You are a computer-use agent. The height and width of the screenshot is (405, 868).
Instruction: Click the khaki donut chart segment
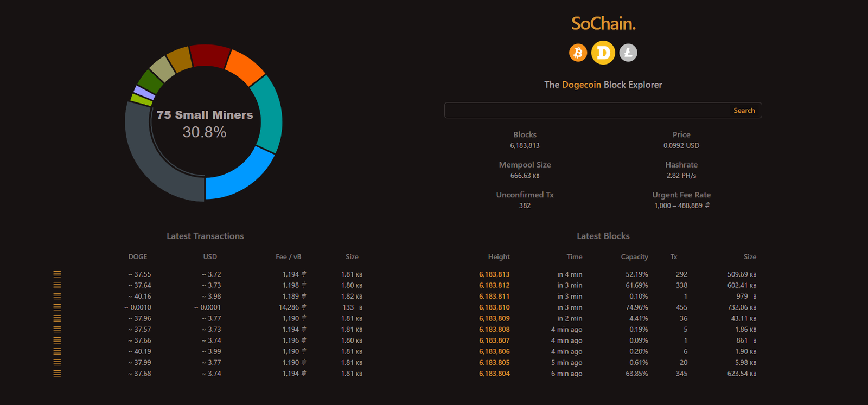162,69
